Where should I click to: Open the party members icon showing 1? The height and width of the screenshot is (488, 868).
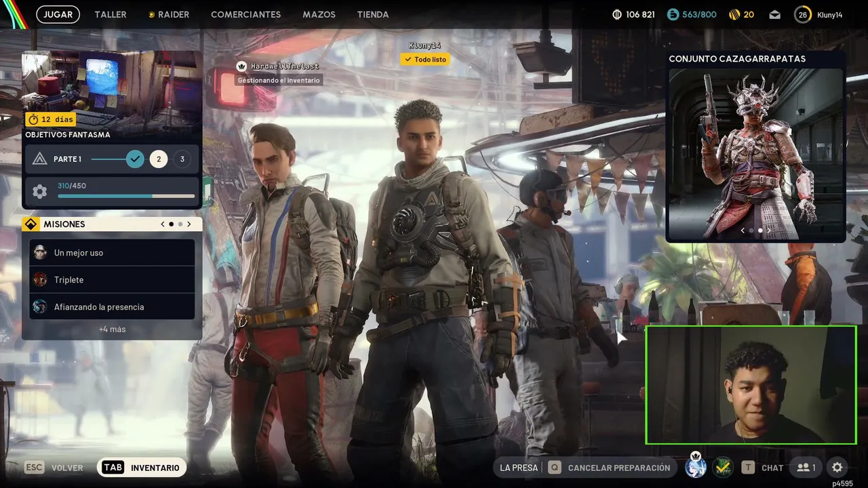[806, 468]
